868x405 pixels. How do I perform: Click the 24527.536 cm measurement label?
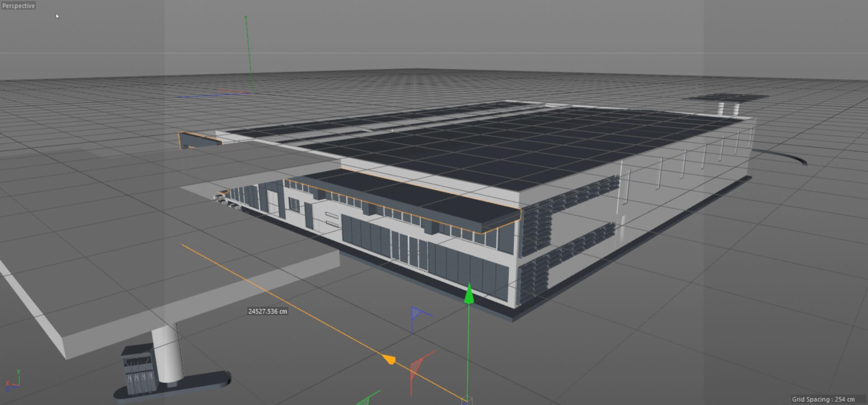coord(268,311)
